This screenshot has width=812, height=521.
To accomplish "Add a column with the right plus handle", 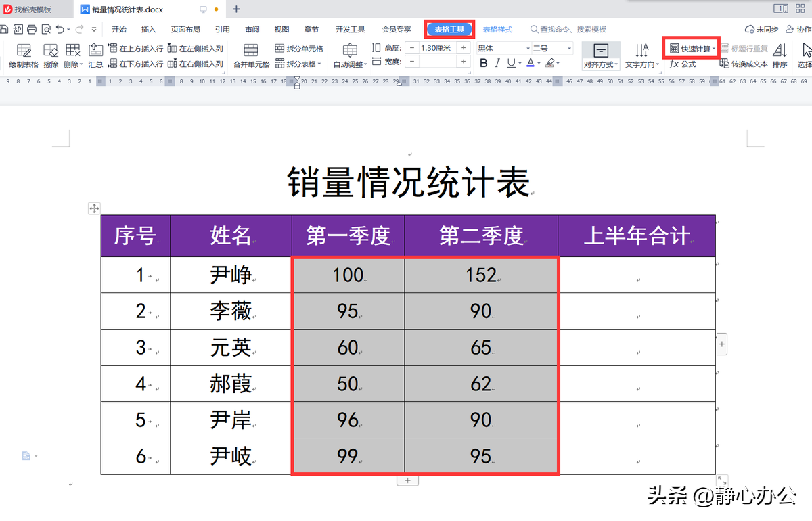I will pos(722,344).
